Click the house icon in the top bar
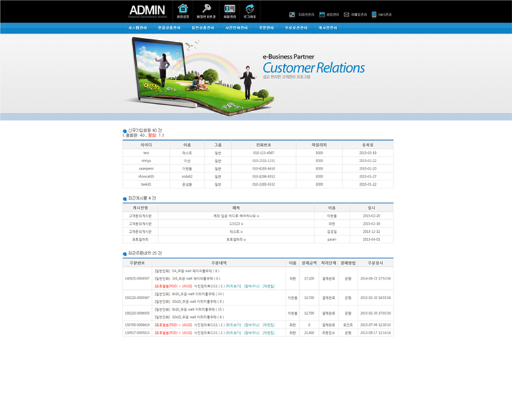 pyautogui.click(x=183, y=9)
